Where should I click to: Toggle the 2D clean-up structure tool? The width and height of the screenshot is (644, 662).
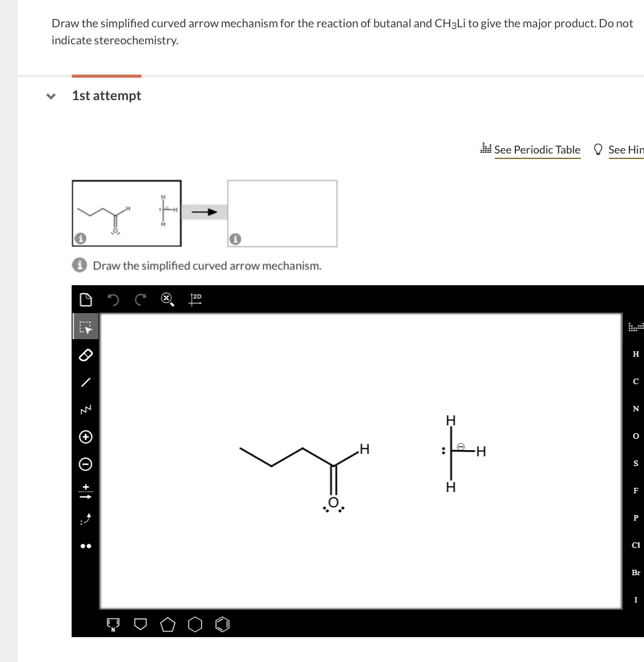pos(195,299)
